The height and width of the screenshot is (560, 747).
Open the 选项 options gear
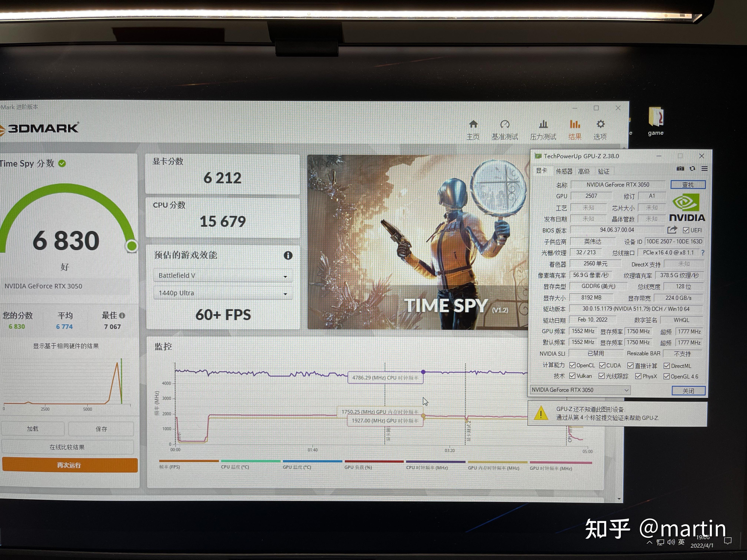tap(600, 130)
